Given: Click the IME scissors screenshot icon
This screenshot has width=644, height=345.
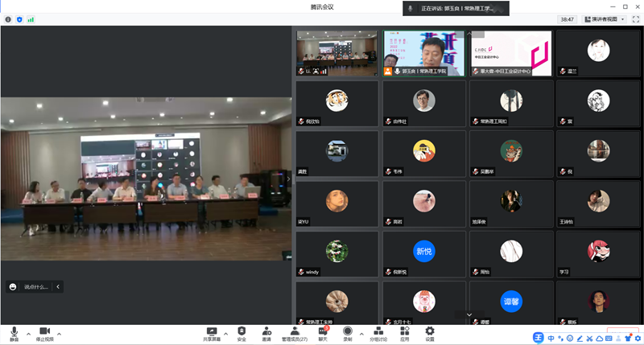Looking at the screenshot, I should click(x=589, y=339).
